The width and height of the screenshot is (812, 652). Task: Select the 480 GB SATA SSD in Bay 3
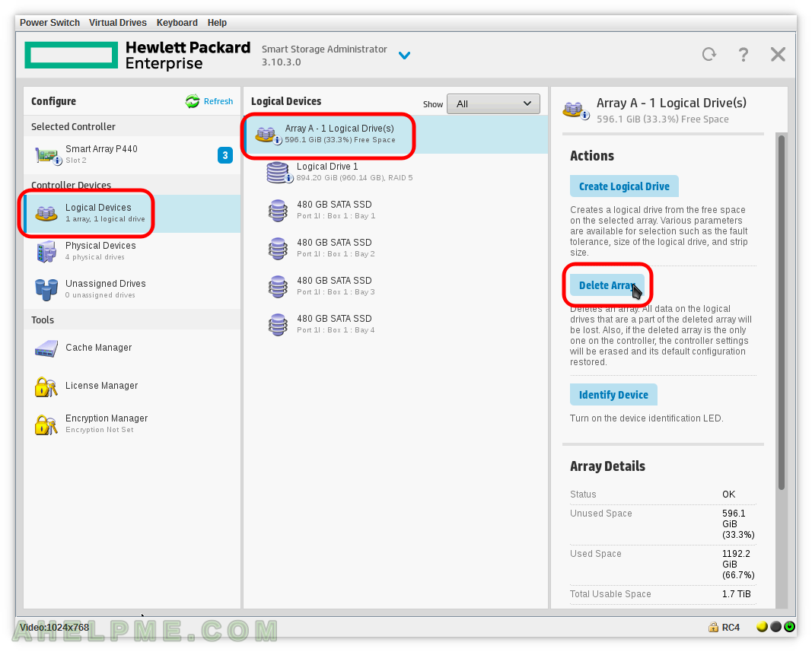tap(396, 286)
